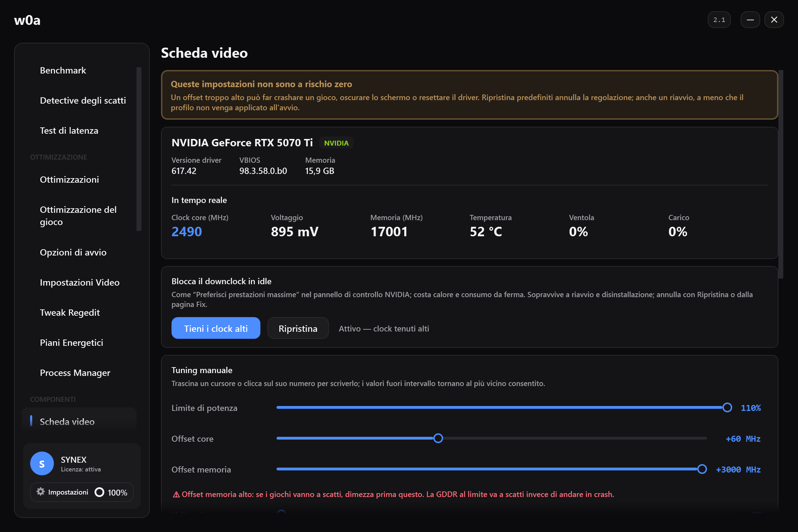
Task: Click the SYNEX avatar circle
Action: [x=42, y=463]
